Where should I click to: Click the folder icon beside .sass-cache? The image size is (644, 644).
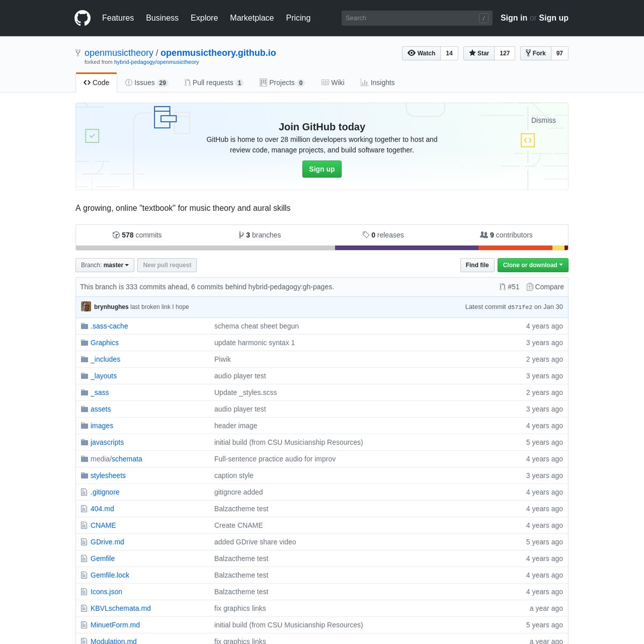click(x=84, y=326)
